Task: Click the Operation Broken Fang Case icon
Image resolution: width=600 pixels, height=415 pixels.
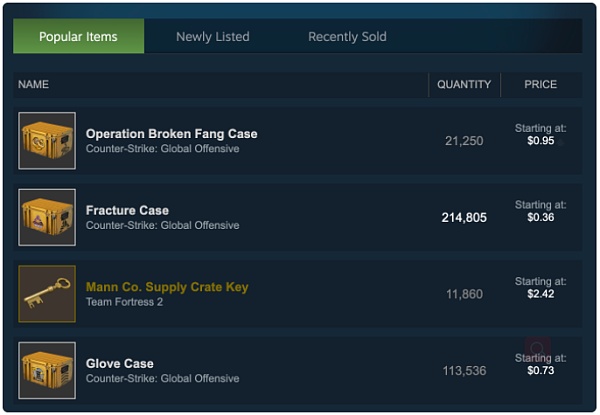Action: tap(47, 140)
